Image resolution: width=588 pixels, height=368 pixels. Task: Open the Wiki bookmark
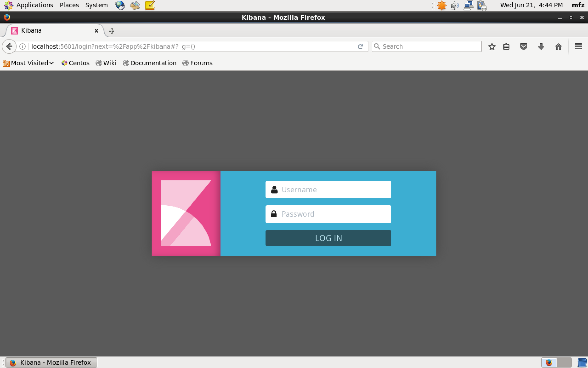(106, 63)
